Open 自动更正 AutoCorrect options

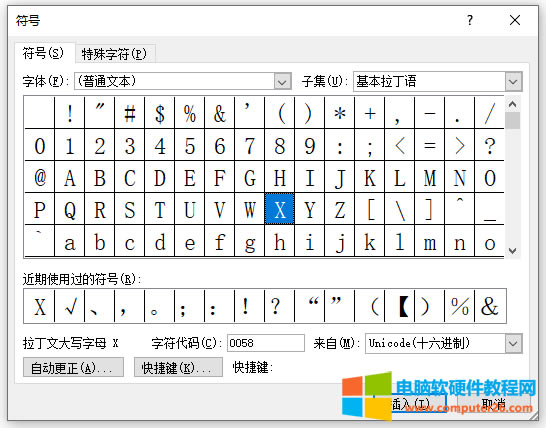click(x=73, y=367)
